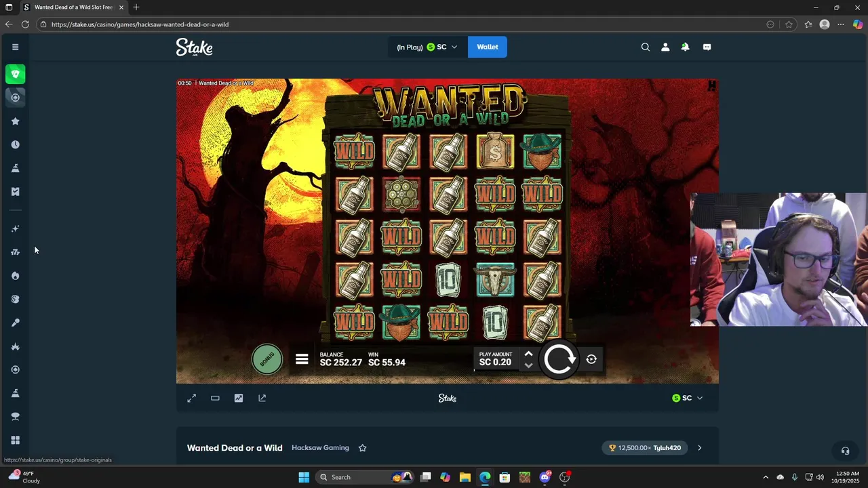
Task: Close the Wanted Dead or a Wild tab
Action: pyautogui.click(x=121, y=7)
